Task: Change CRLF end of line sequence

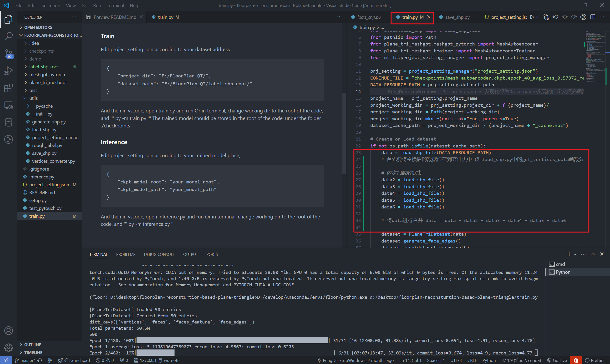Action: pos(472,360)
